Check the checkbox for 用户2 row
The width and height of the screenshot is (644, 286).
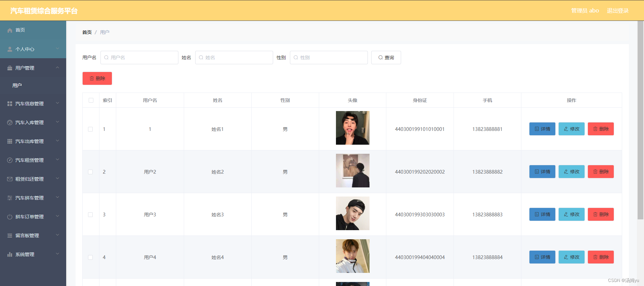[90, 172]
